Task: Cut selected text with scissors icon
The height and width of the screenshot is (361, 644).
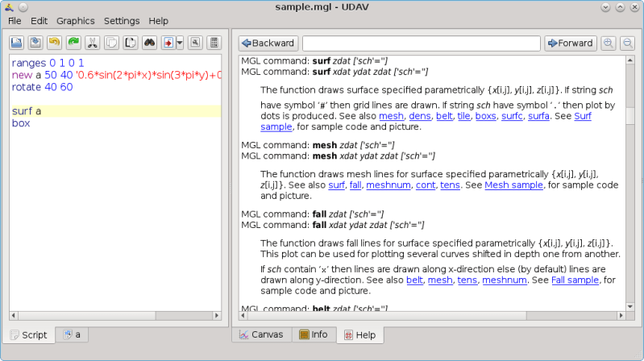Action: 93,43
